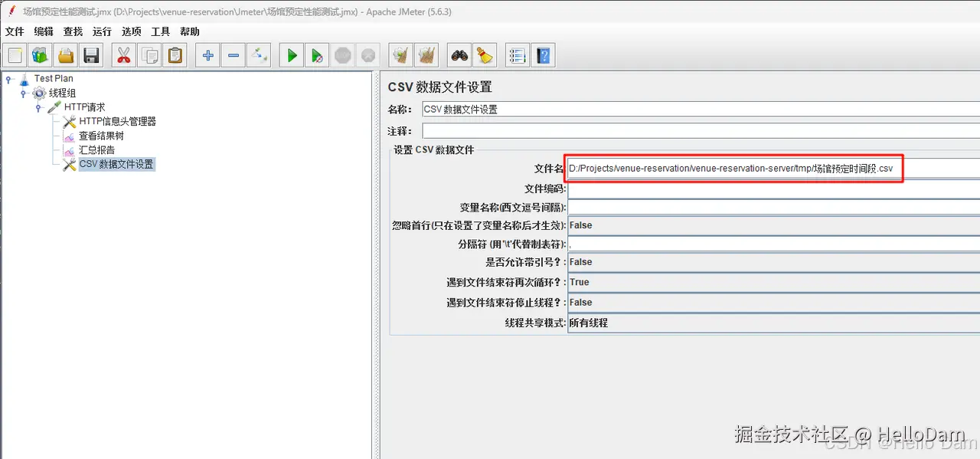Select HTTP信息头管理器 in the tree
The image size is (980, 459).
pyautogui.click(x=117, y=121)
